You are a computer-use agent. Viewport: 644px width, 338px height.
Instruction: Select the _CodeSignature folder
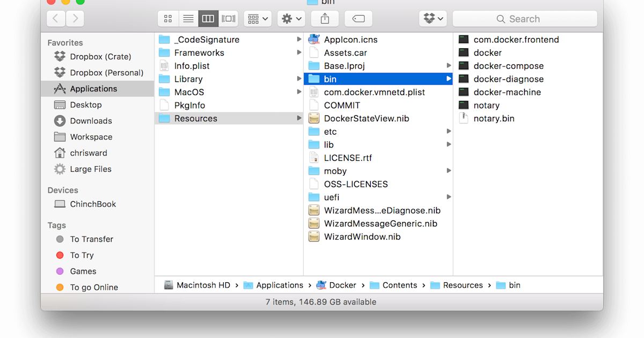tap(229, 40)
